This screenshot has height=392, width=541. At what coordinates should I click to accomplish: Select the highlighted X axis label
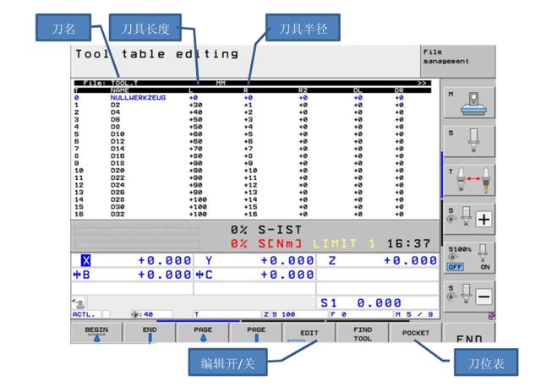click(x=86, y=260)
